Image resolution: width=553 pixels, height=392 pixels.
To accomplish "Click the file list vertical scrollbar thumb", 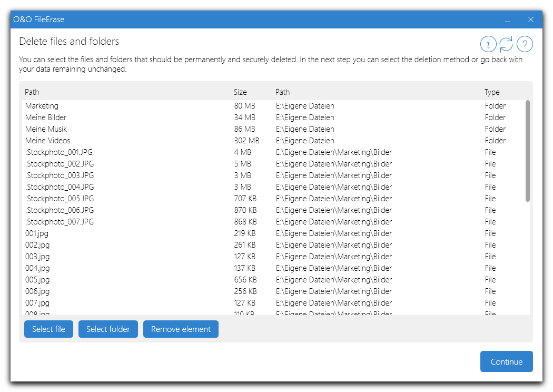I will 528,151.
